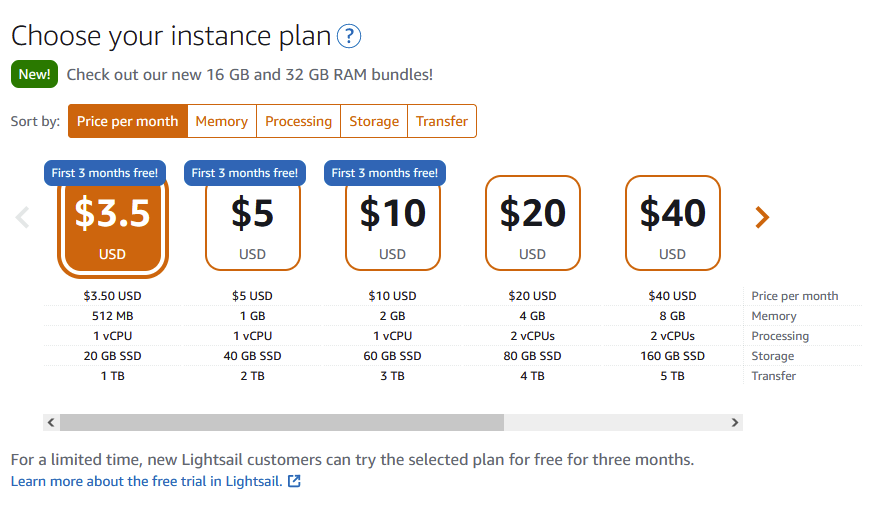
Task: Choose the $40 USD instance plan
Action: [x=673, y=224]
